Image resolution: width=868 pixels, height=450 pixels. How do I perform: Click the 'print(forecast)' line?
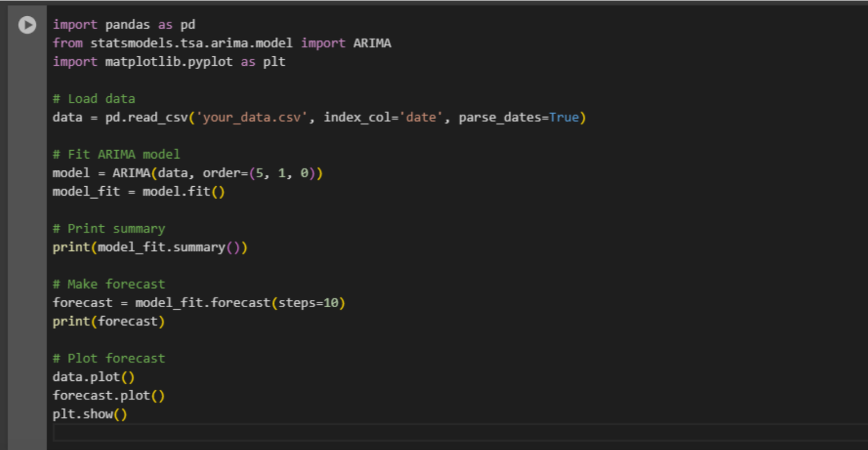(109, 322)
